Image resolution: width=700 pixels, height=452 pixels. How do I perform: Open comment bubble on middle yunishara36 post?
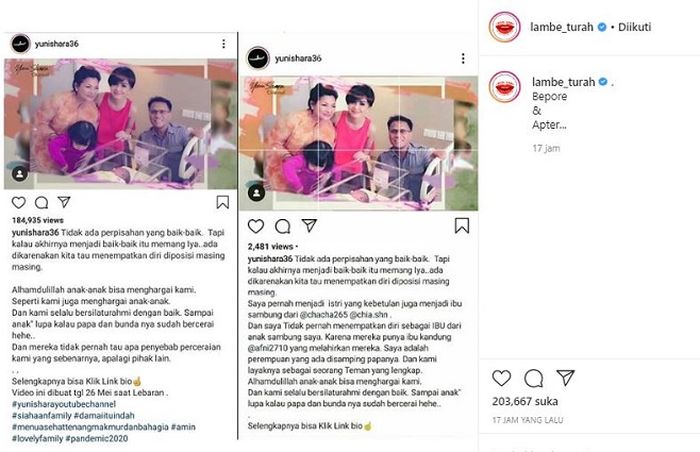click(283, 226)
